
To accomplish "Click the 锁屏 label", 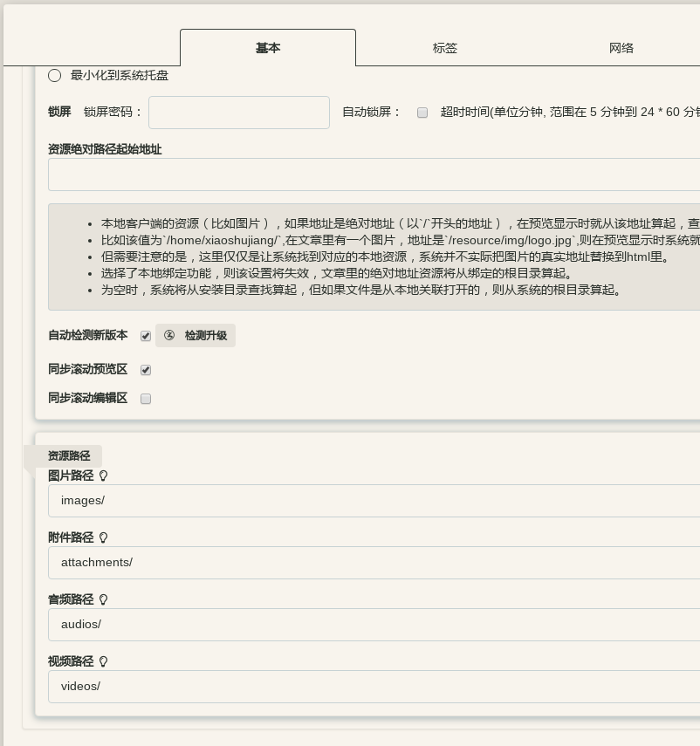I will tap(59, 112).
